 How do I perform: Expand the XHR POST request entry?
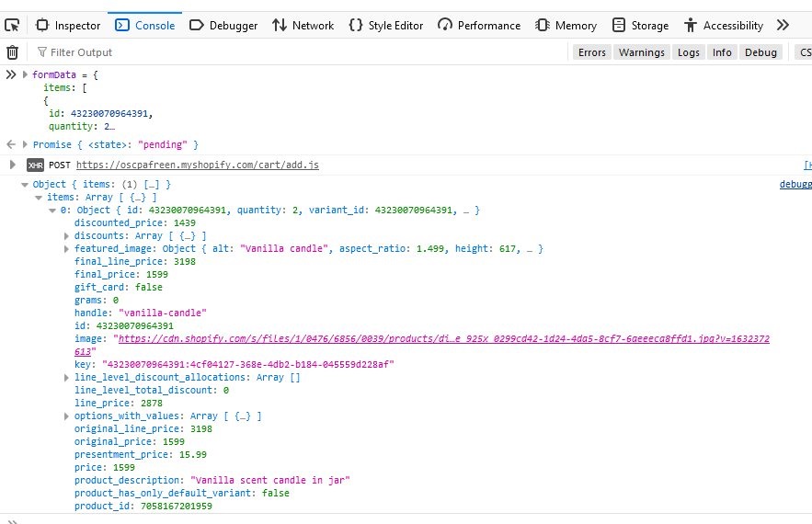12,165
